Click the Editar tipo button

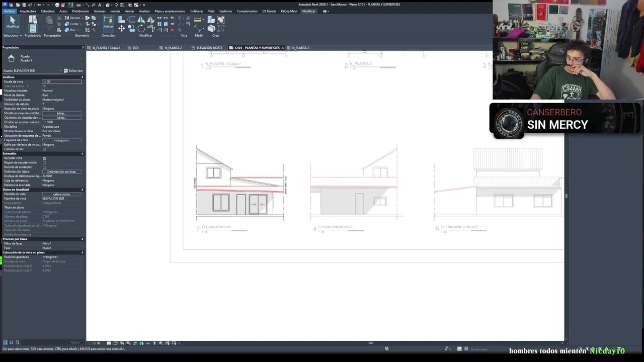pos(73,70)
